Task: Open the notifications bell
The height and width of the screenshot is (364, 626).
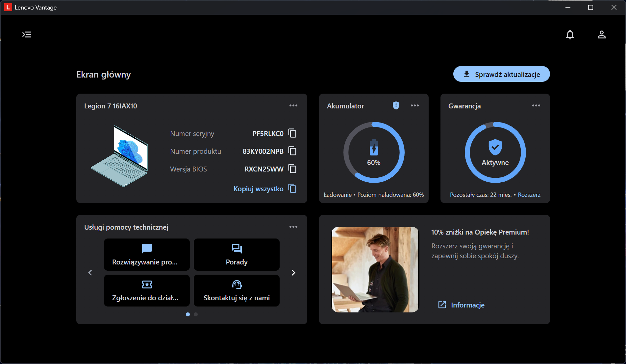Action: (x=570, y=34)
